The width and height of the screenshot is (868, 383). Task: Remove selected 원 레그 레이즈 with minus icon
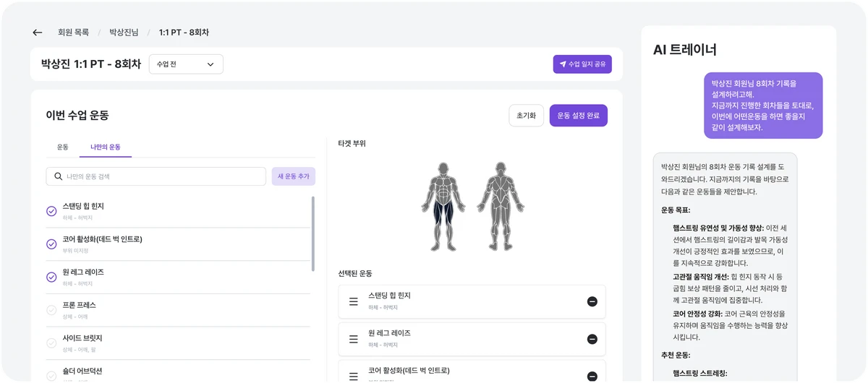click(592, 339)
